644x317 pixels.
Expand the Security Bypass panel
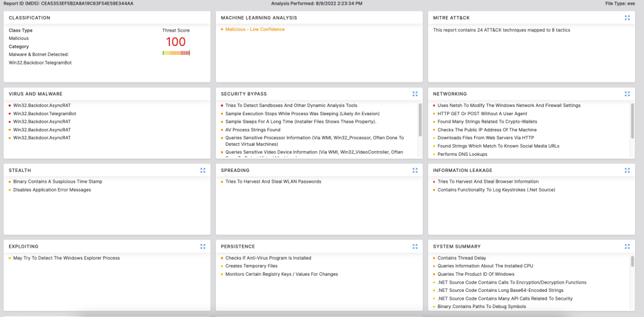tap(415, 94)
